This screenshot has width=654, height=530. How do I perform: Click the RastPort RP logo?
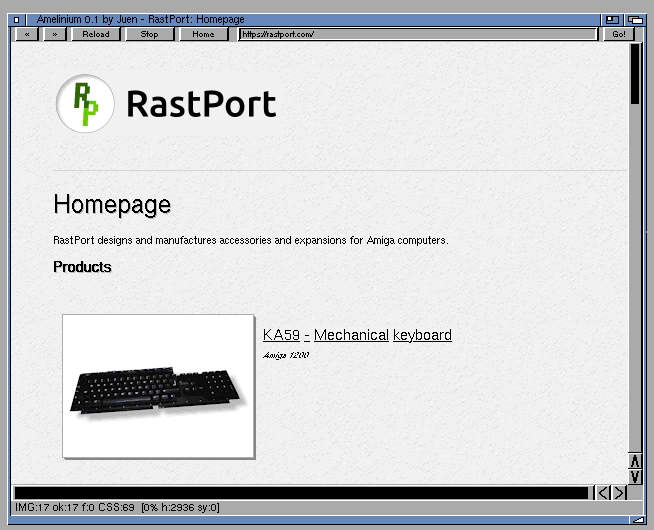coord(85,103)
